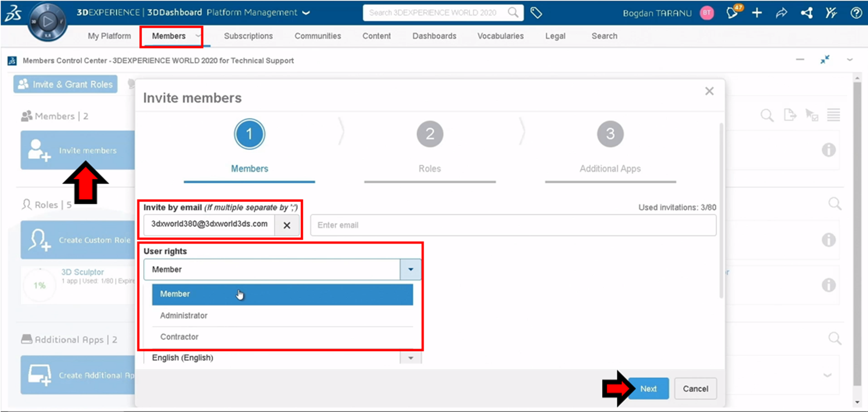Viewport: 868px width, 412px height.
Task: Open the User rights dropdown arrow
Action: coord(410,269)
